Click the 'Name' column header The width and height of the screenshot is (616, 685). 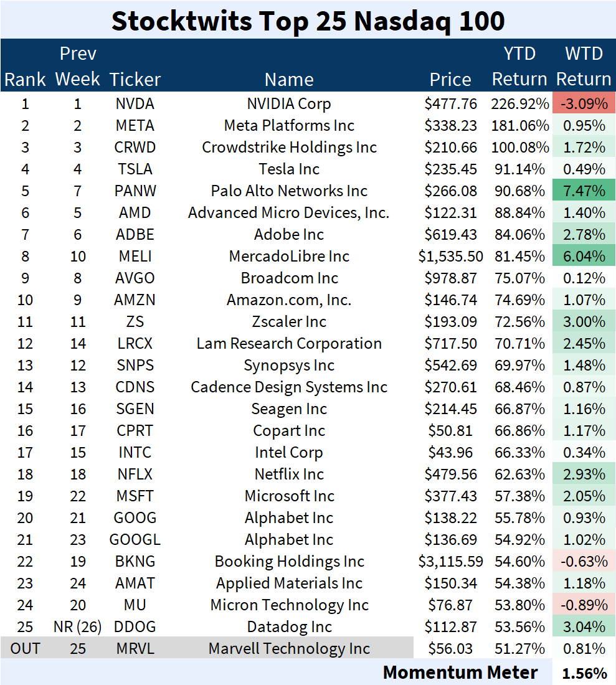pos(289,80)
